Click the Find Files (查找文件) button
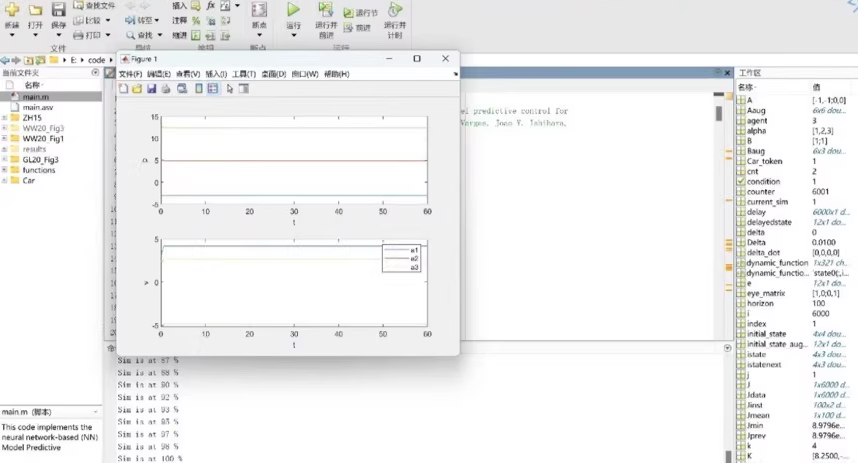This screenshot has height=463, width=858. click(x=94, y=5)
